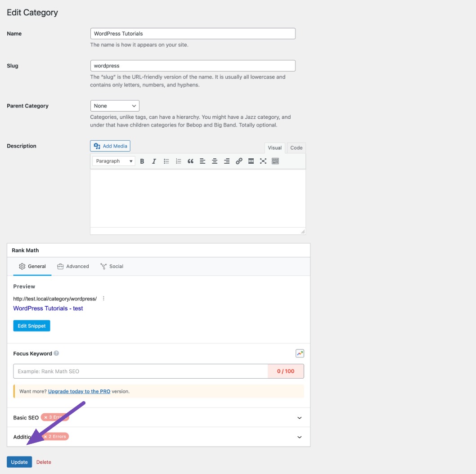Screen dimensions: 476x474
Task: Click the Update button
Action: tap(19, 462)
